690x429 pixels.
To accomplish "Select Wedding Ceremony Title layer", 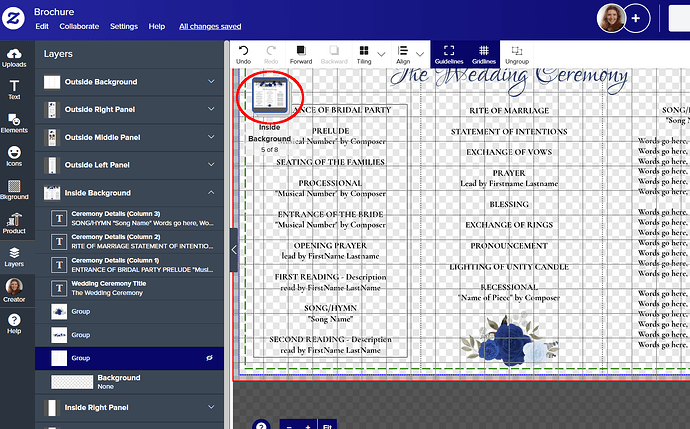I will (129, 288).
